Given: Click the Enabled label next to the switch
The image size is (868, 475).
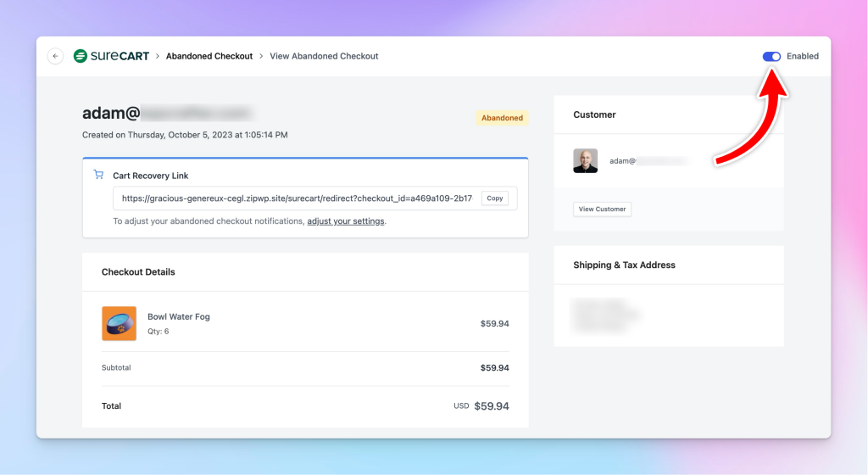Looking at the screenshot, I should pos(802,57).
